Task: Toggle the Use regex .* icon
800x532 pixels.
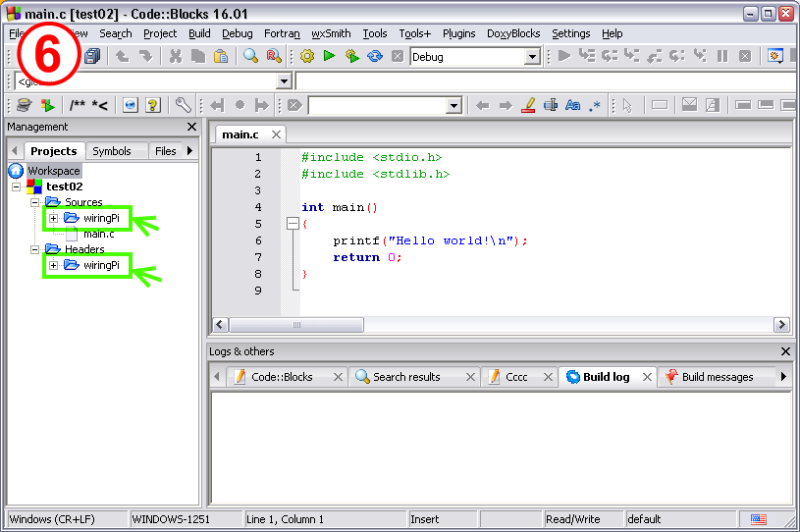Action: pos(595,106)
